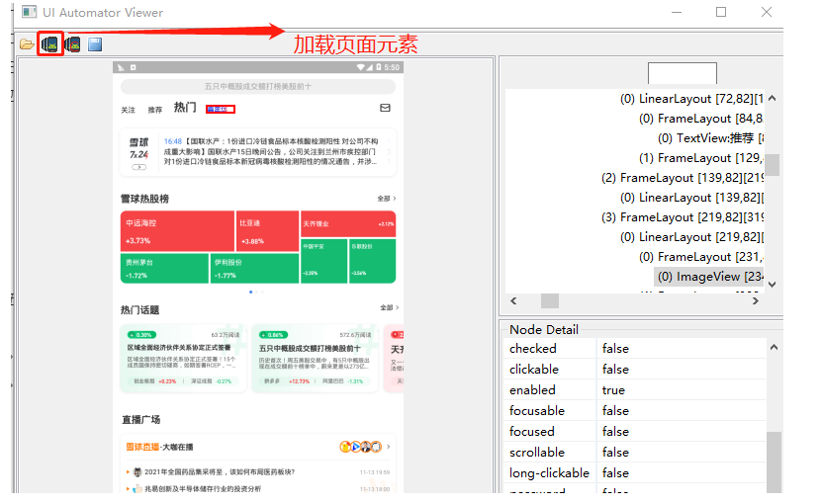Screen dimensions: 821x504
Task: Click the scrollable property row
Action: click(x=635, y=453)
